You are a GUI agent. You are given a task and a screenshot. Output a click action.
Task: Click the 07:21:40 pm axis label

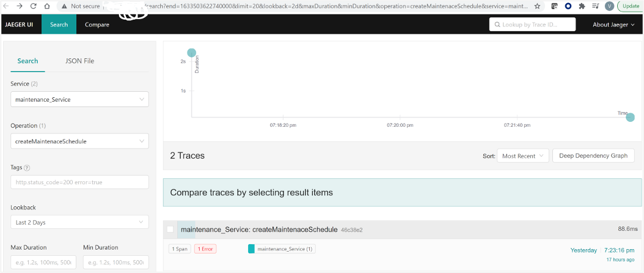click(517, 124)
